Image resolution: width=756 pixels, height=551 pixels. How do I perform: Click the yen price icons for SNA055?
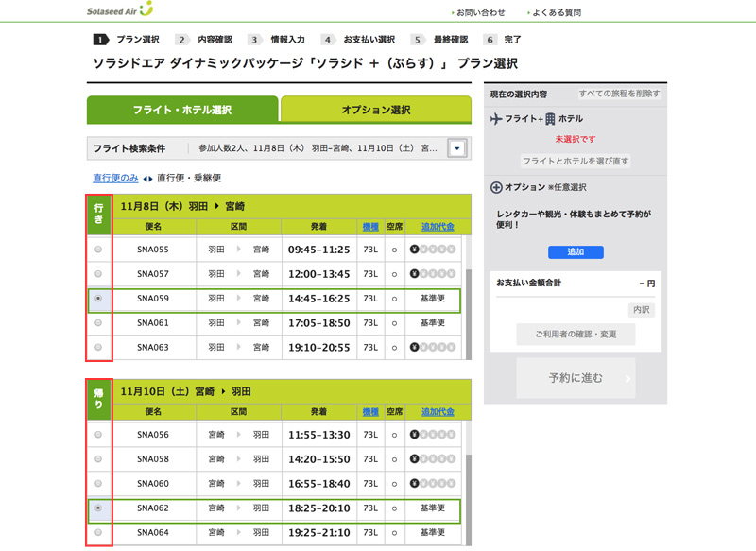(433, 250)
